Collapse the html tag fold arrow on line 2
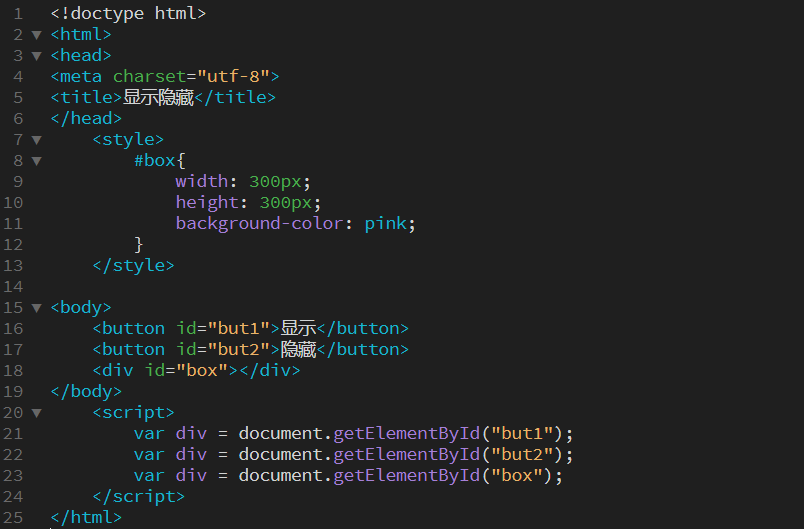This screenshot has height=529, width=804. click(36, 35)
